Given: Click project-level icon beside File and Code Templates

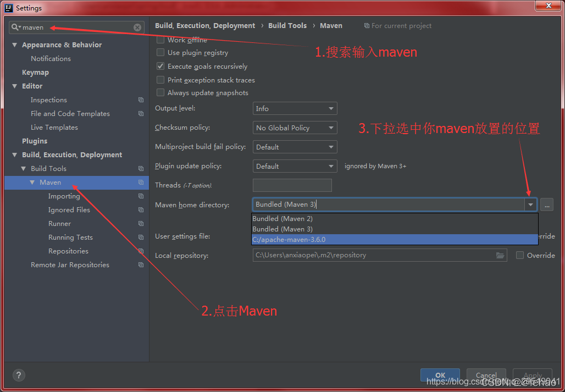Looking at the screenshot, I should point(141,113).
